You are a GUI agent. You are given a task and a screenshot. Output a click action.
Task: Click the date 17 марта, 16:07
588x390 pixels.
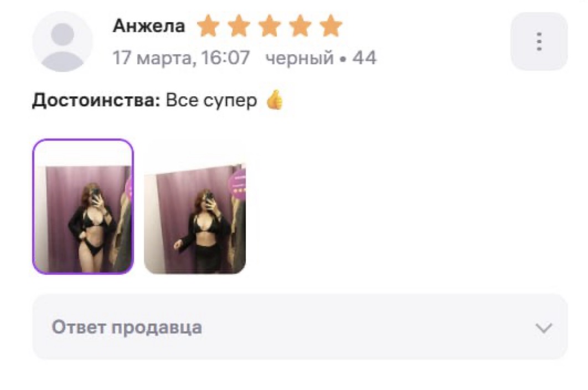click(181, 58)
